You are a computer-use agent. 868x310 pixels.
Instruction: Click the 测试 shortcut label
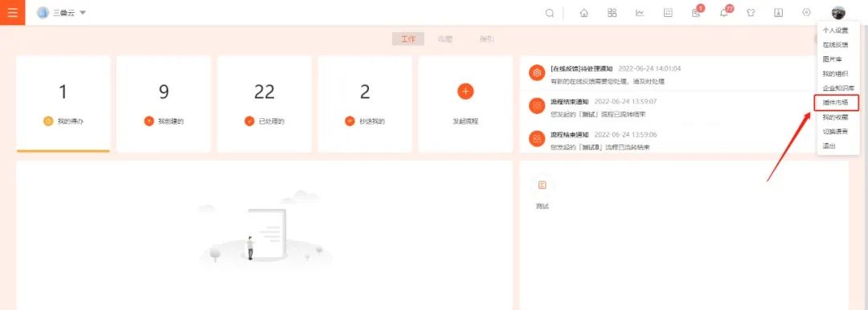542,206
